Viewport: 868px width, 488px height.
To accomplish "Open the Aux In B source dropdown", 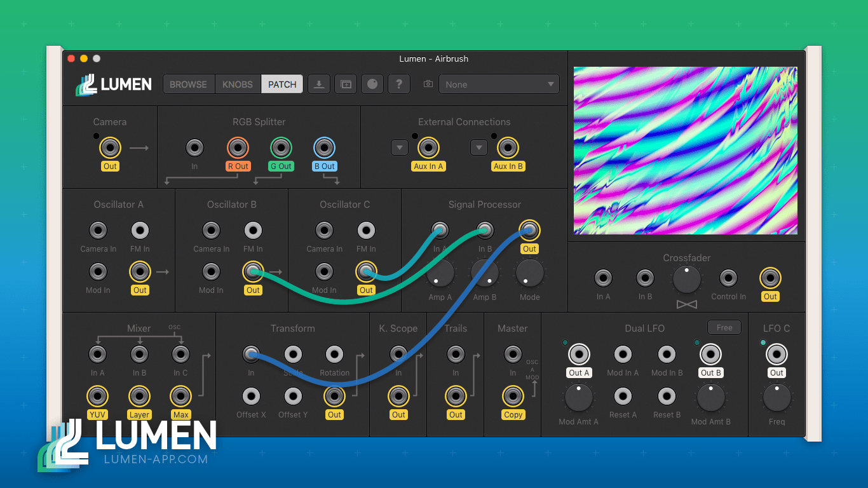I will [478, 147].
